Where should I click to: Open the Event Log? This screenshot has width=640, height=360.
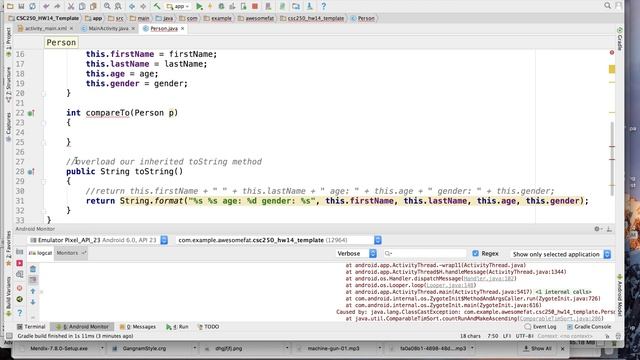[x=540, y=327]
